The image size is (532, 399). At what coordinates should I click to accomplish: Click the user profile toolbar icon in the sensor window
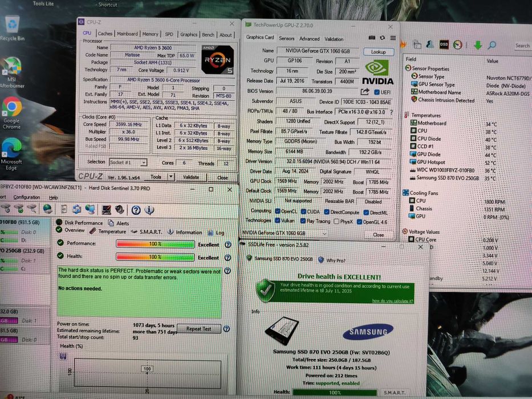(430, 44)
